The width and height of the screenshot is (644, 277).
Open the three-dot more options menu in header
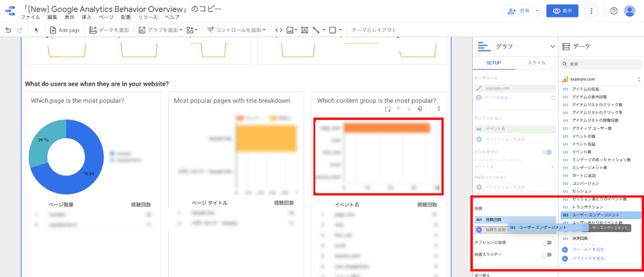click(x=591, y=11)
